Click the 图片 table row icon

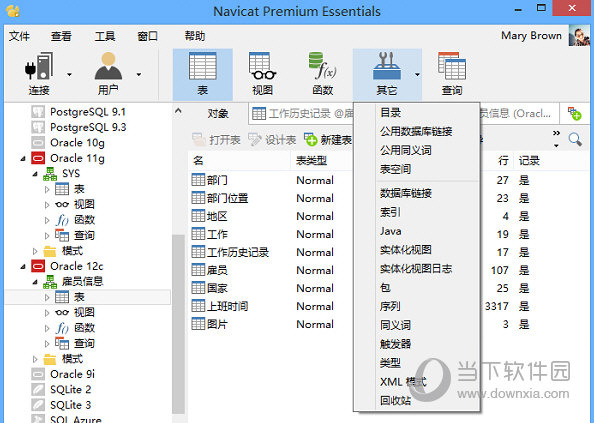[198, 324]
